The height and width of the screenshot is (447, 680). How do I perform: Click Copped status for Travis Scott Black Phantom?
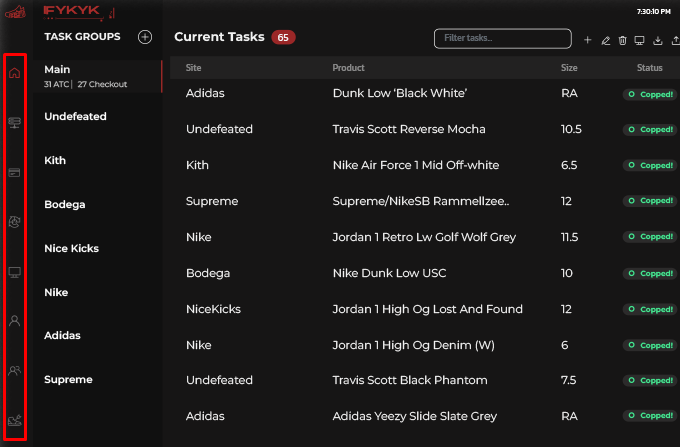[650, 380]
